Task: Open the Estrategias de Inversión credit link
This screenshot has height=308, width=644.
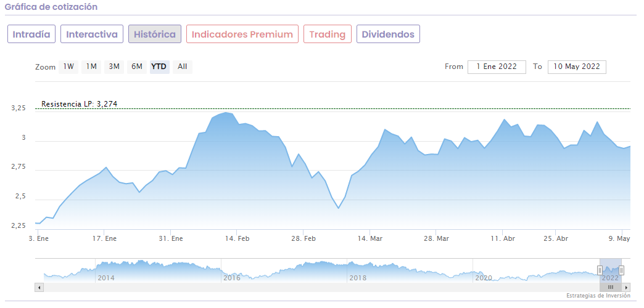Action: pyautogui.click(x=598, y=296)
